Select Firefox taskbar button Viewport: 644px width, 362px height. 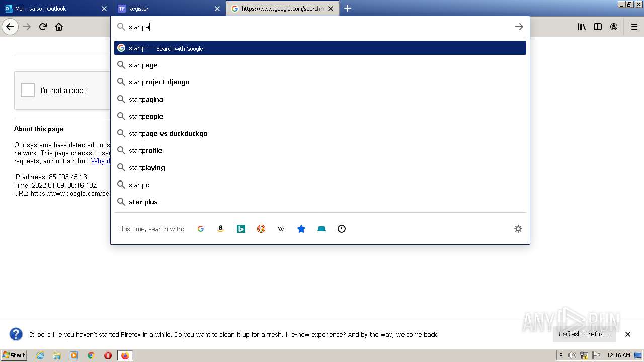[125, 355]
